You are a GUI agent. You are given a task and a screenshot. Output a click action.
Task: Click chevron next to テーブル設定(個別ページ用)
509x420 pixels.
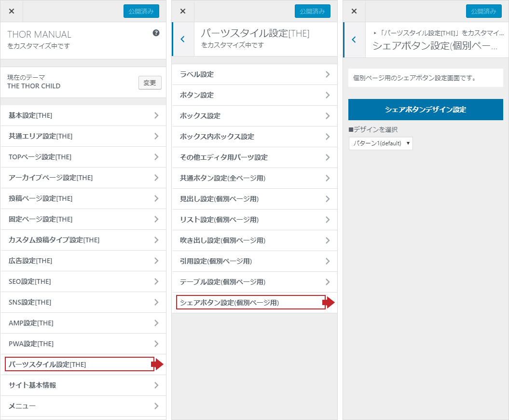pyautogui.click(x=328, y=282)
